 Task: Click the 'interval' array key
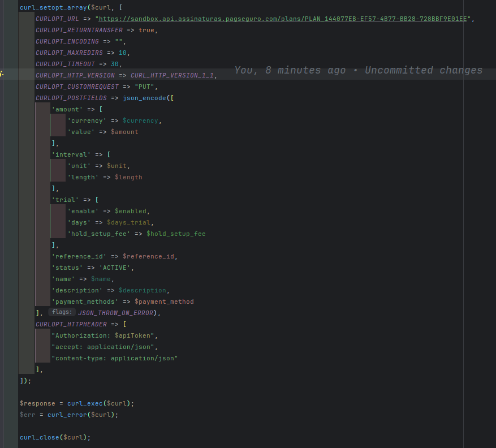[71, 154]
